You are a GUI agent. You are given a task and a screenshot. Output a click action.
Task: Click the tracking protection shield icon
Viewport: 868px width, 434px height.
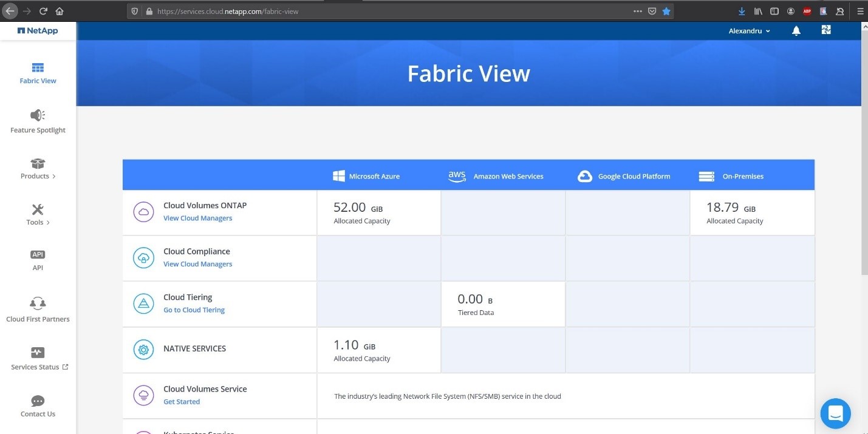pyautogui.click(x=135, y=11)
